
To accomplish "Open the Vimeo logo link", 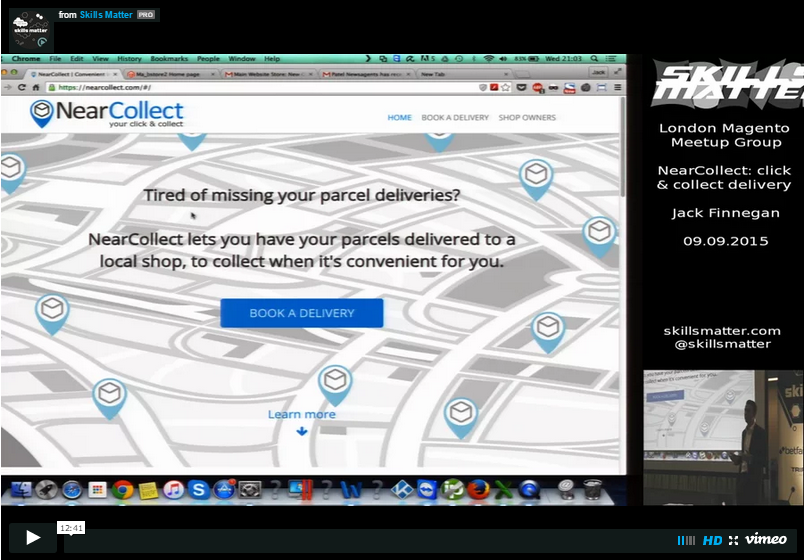I will pos(766,539).
